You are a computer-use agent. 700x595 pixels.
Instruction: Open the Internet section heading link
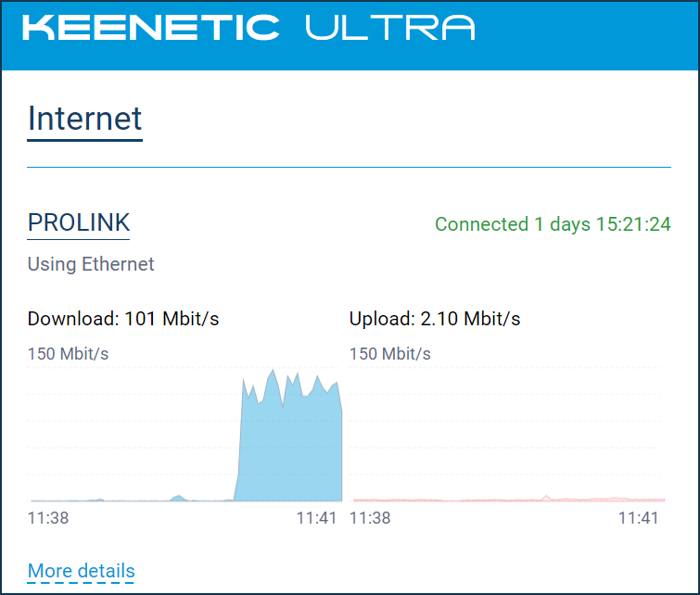coord(84,119)
